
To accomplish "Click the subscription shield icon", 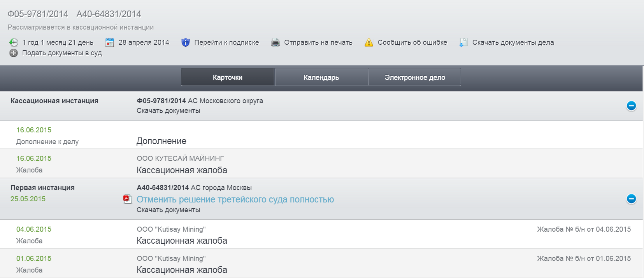I will [x=186, y=42].
